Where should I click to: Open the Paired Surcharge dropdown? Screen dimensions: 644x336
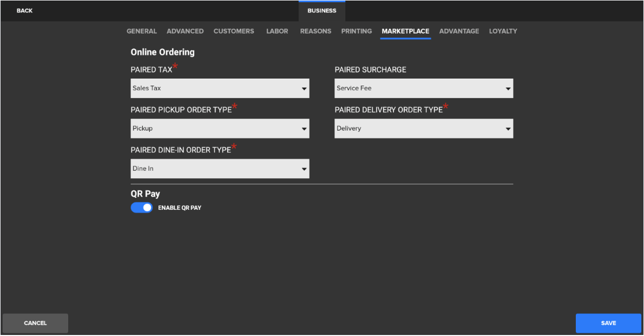tap(423, 88)
